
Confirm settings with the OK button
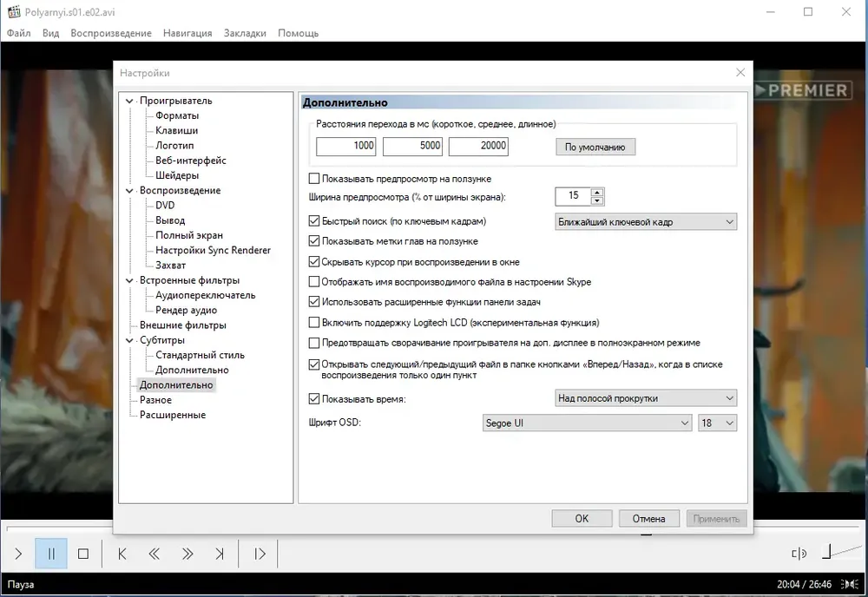click(x=582, y=518)
